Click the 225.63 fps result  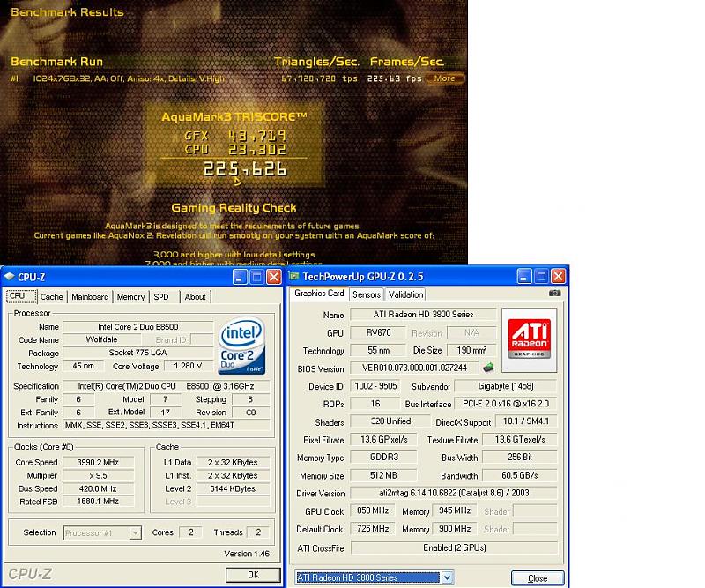coord(394,78)
